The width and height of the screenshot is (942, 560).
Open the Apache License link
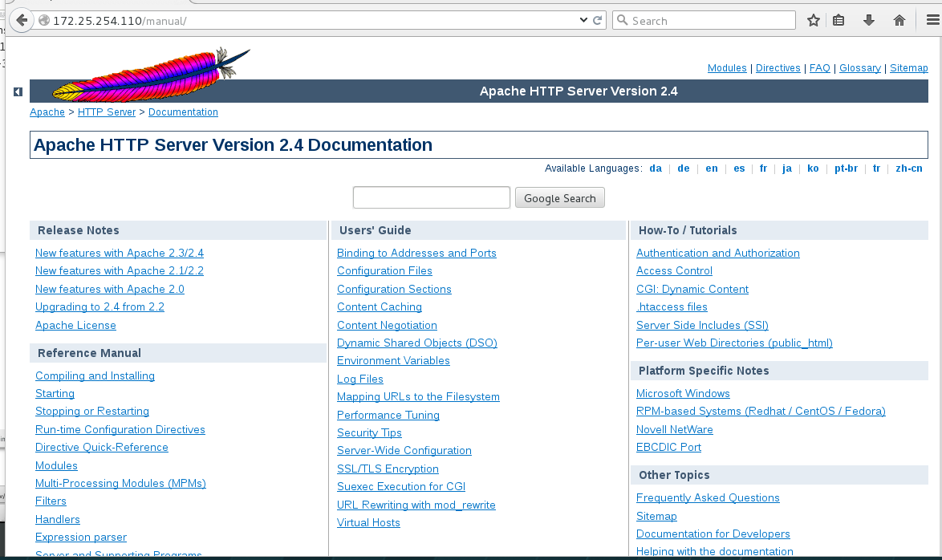[75, 325]
